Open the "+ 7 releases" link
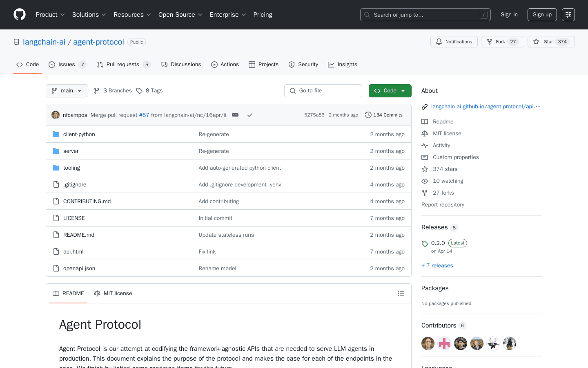 pos(437,265)
